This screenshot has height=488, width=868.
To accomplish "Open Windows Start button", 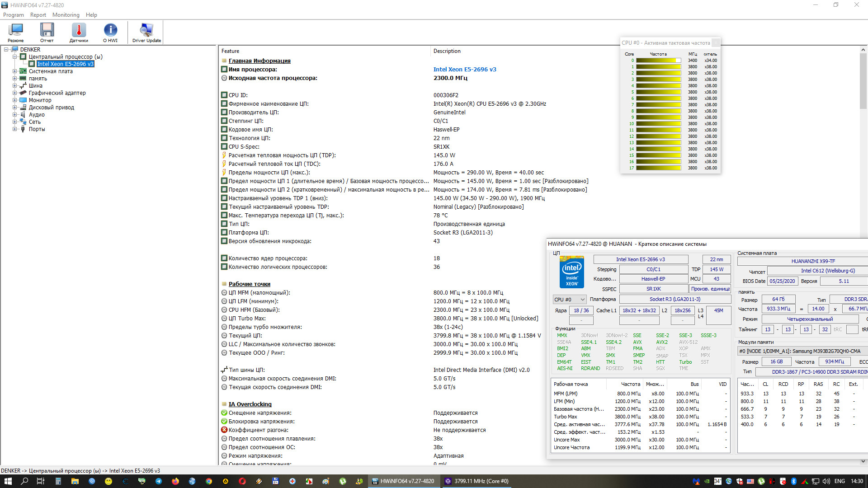I will coord(8,481).
